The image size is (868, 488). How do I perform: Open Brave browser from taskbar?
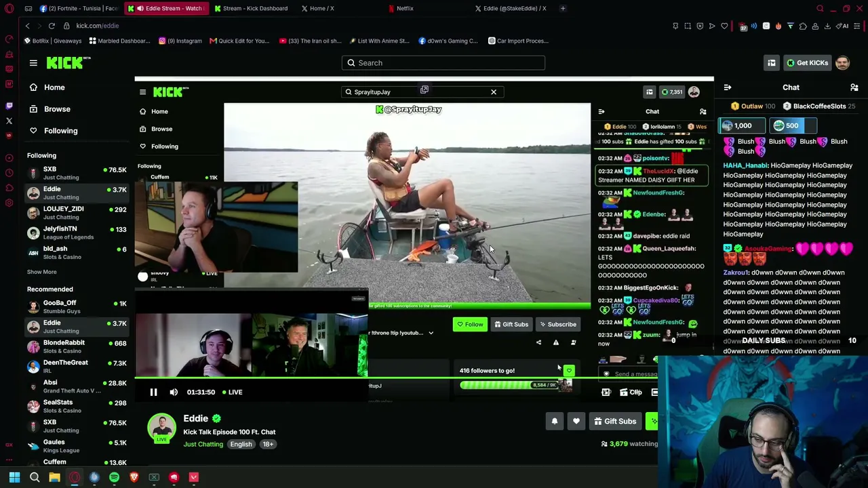point(134,477)
